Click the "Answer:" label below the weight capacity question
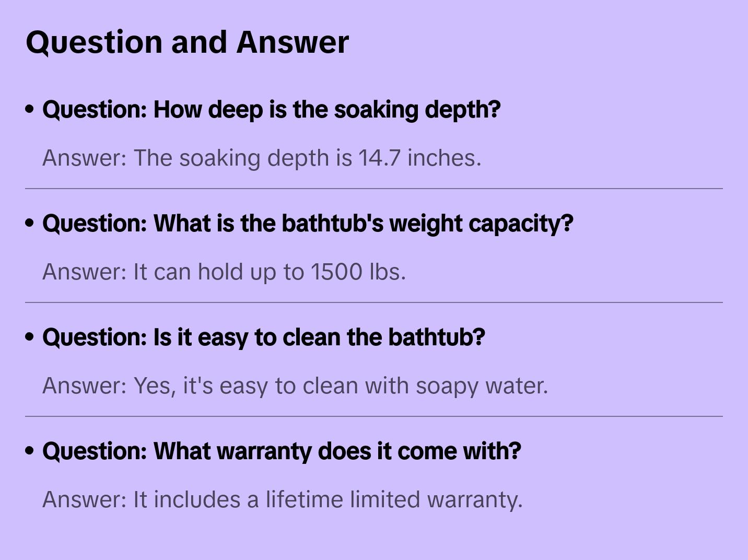This screenshot has height=560, width=748. click(85, 272)
